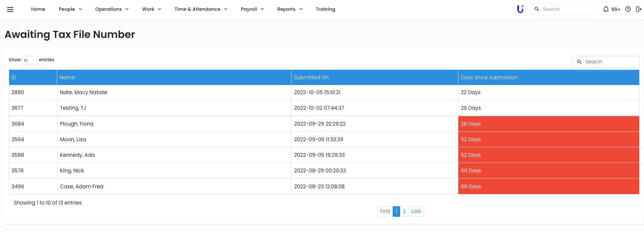Image resolution: width=644 pixels, height=232 pixels.
Task: Expand the People dropdown menu
Action: 70,9
